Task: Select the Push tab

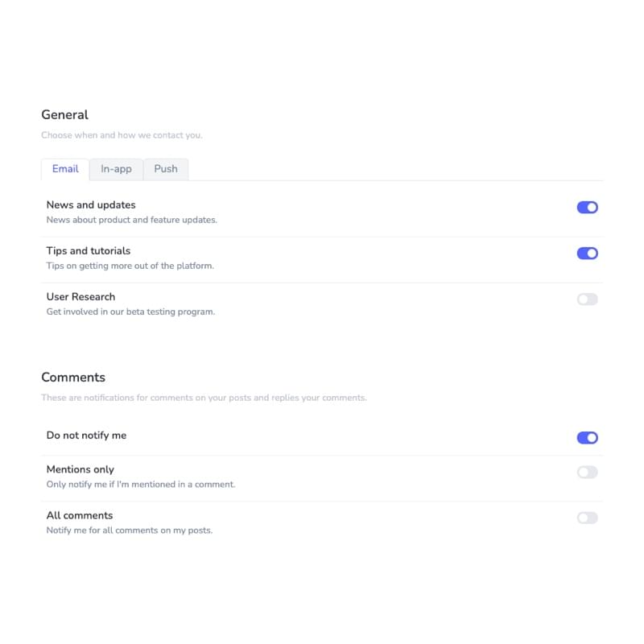Action: pyautogui.click(x=166, y=169)
